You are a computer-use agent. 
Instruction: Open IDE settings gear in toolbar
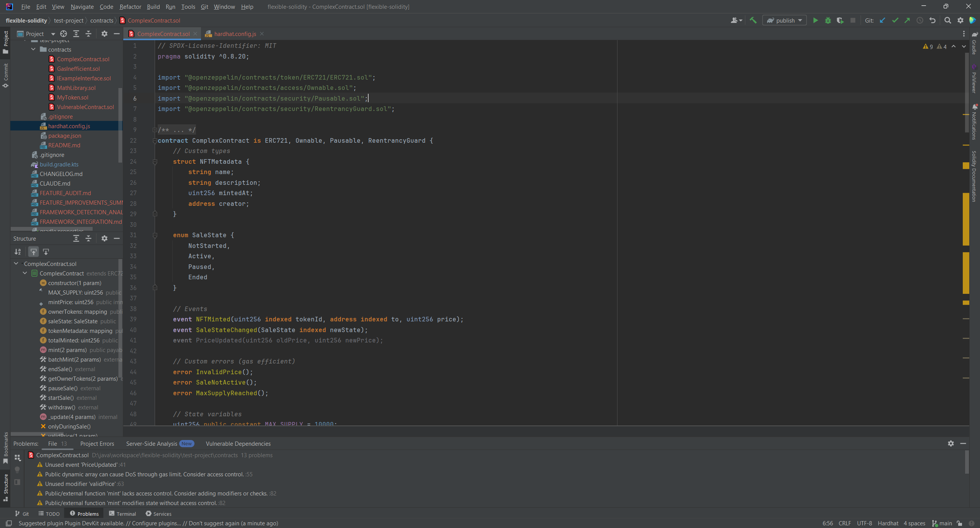tap(960, 20)
